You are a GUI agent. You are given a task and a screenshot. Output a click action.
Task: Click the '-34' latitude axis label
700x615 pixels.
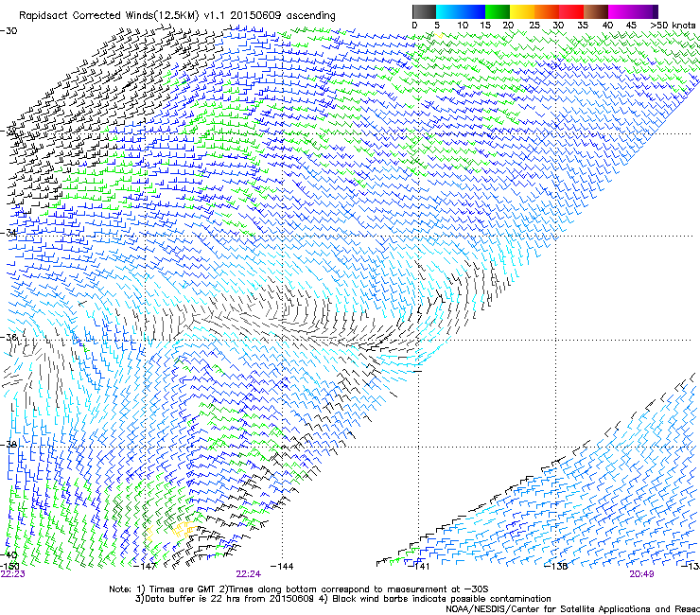pyautogui.click(x=9, y=233)
